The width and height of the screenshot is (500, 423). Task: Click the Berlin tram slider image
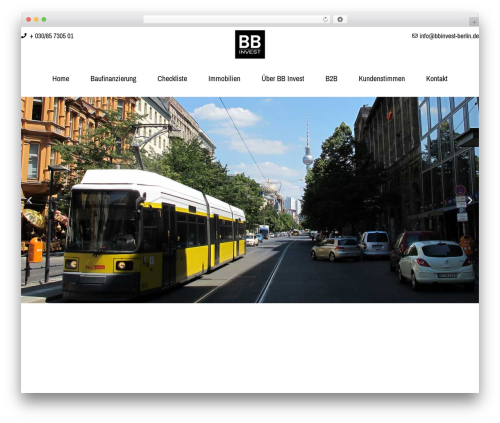[x=250, y=200]
